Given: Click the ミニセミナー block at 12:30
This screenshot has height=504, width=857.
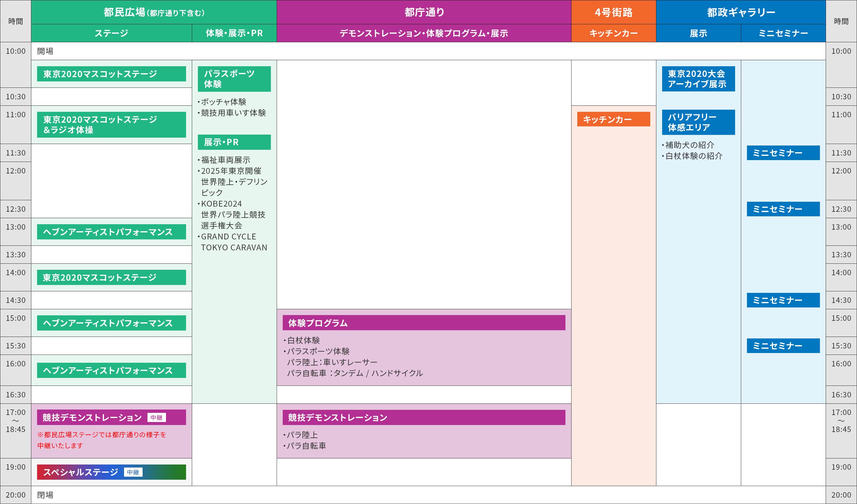Looking at the screenshot, I should 783,209.
